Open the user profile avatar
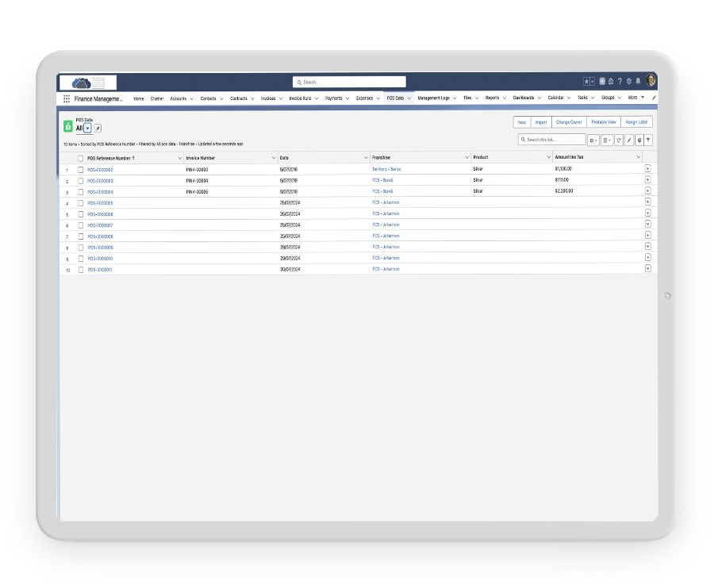This screenshot has height=588, width=714. tap(651, 81)
